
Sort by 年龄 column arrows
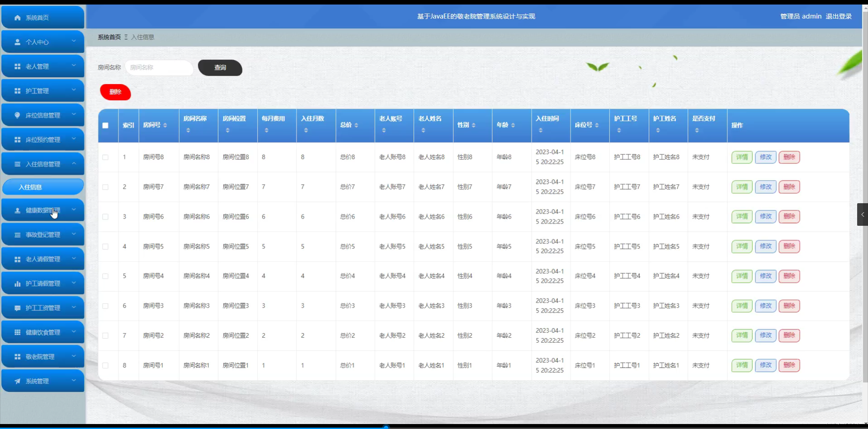(513, 125)
